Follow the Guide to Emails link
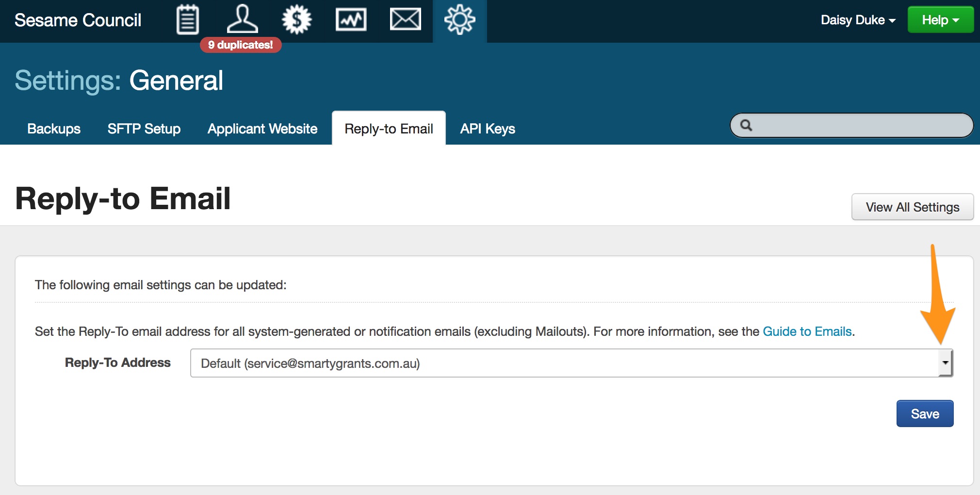Image resolution: width=980 pixels, height=495 pixels. coord(807,331)
